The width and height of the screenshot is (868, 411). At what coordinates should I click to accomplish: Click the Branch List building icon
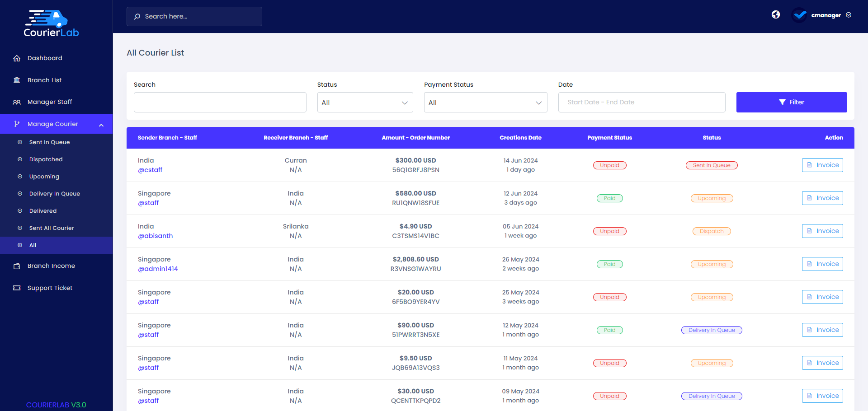(x=17, y=80)
